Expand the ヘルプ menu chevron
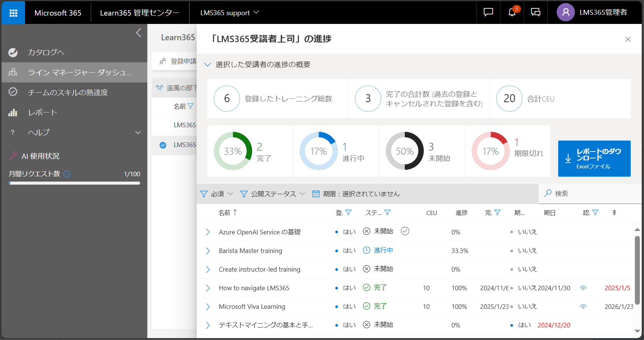Viewport: 644px width, 340px height. [138, 133]
